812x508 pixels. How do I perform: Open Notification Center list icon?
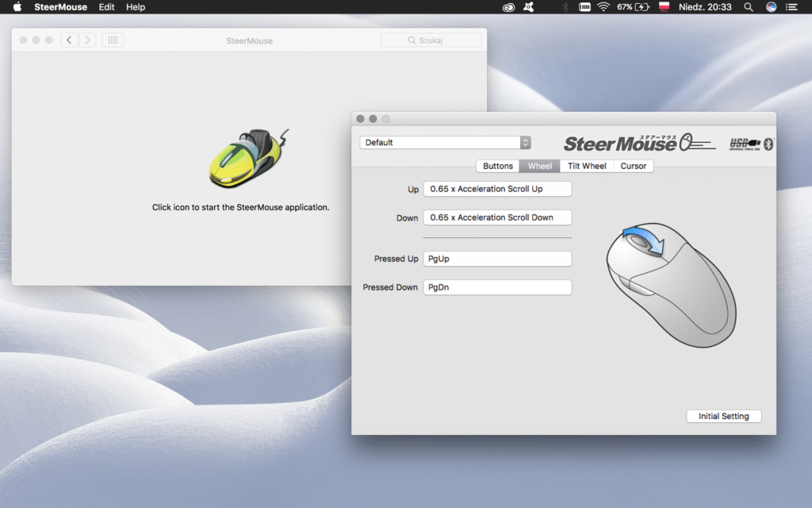[794, 7]
